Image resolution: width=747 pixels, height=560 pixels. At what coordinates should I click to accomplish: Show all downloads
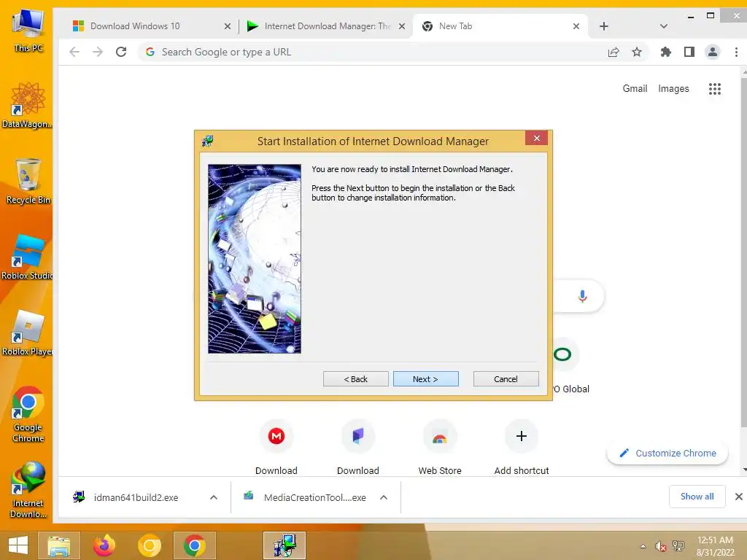tap(697, 497)
